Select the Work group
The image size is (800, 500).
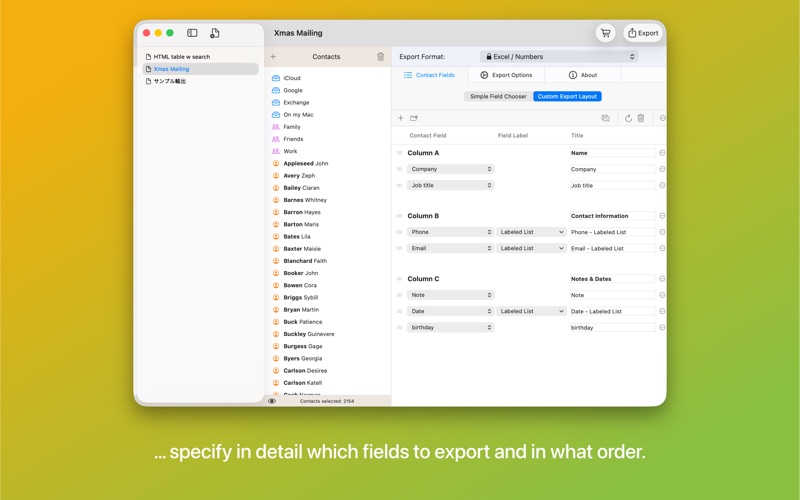[290, 152]
